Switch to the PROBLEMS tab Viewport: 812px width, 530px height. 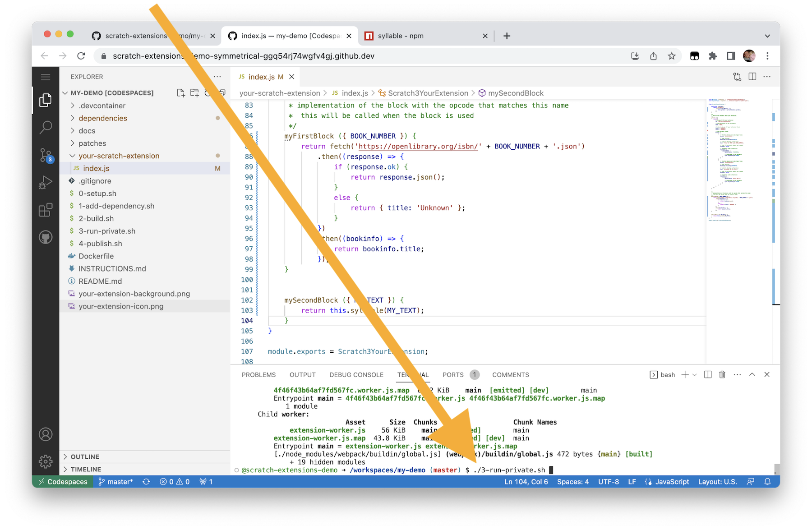258,374
